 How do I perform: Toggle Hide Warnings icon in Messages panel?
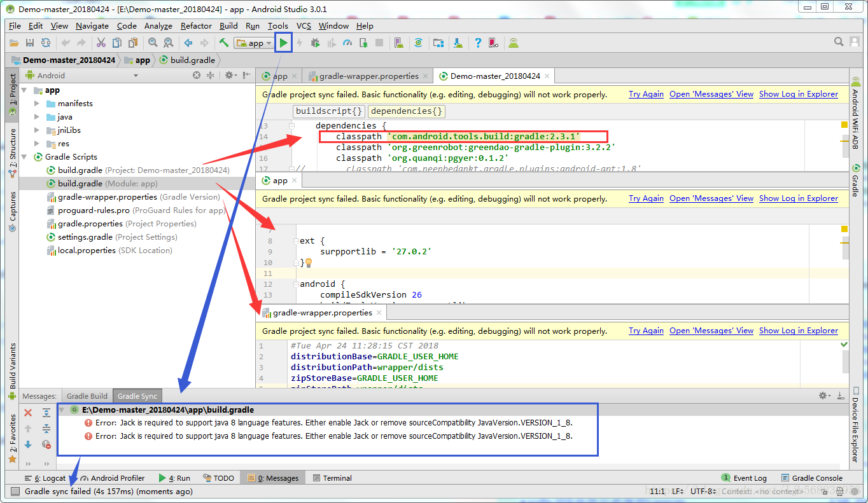(46, 444)
